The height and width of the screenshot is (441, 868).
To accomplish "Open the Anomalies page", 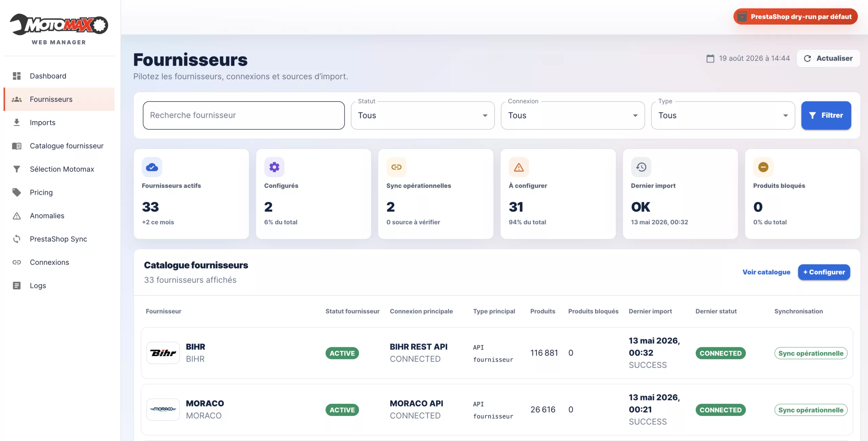I will pyautogui.click(x=59, y=216).
